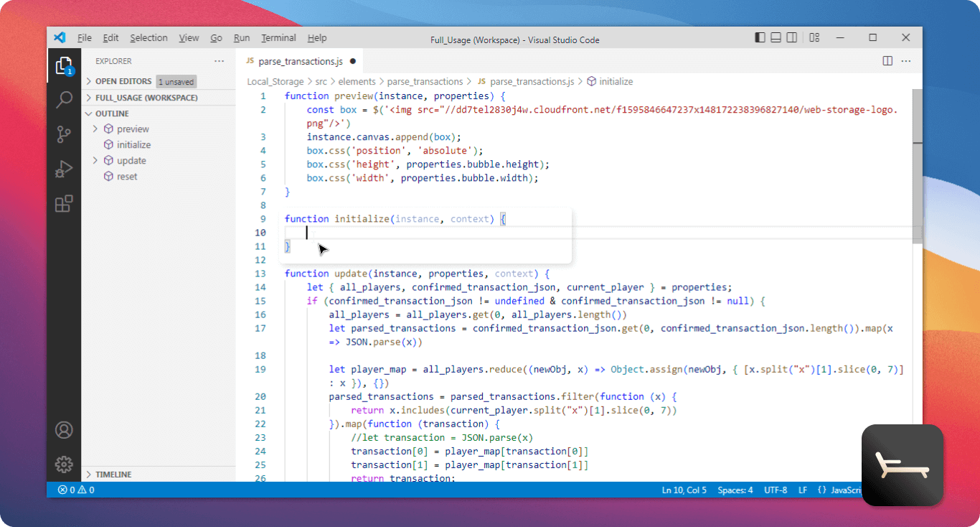
Task: Toggle the Primary Side Bar visibility icon
Action: coord(760,37)
